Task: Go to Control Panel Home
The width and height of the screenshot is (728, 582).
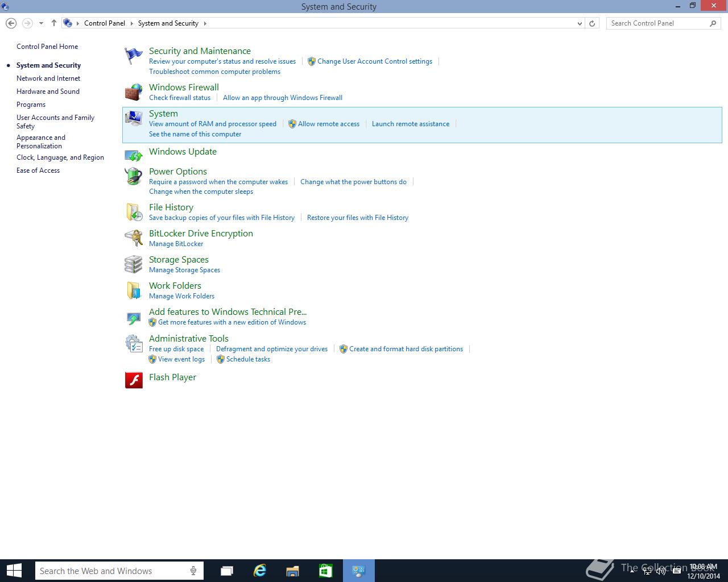Action: 47,47
